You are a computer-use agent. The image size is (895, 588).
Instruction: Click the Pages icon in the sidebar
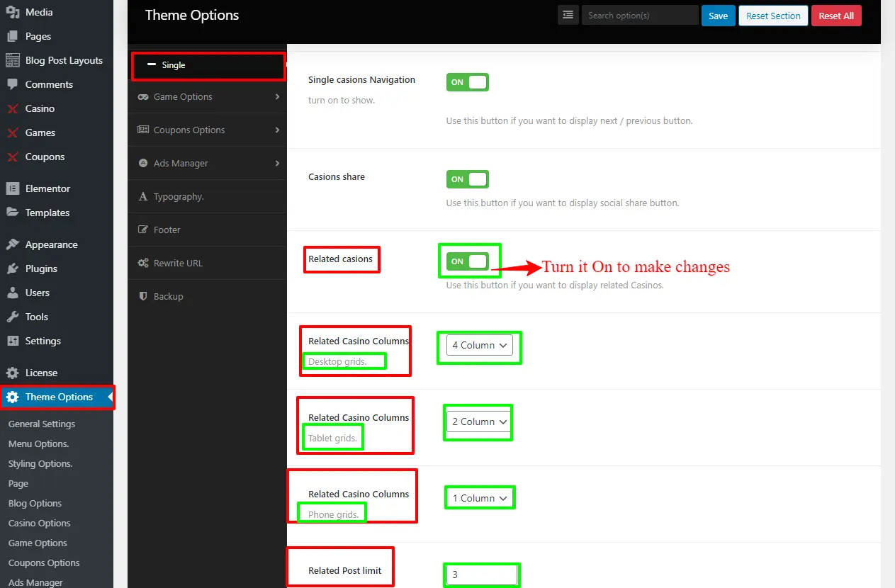coord(13,36)
